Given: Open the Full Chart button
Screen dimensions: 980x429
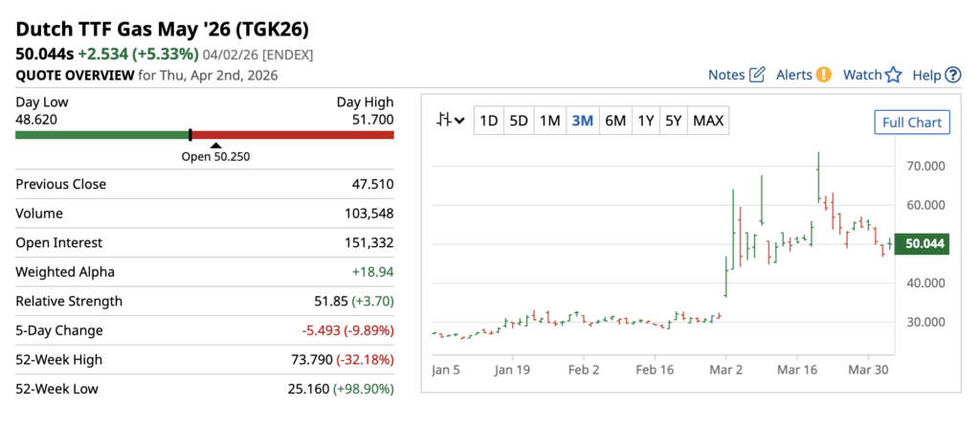Looking at the screenshot, I should (x=912, y=123).
